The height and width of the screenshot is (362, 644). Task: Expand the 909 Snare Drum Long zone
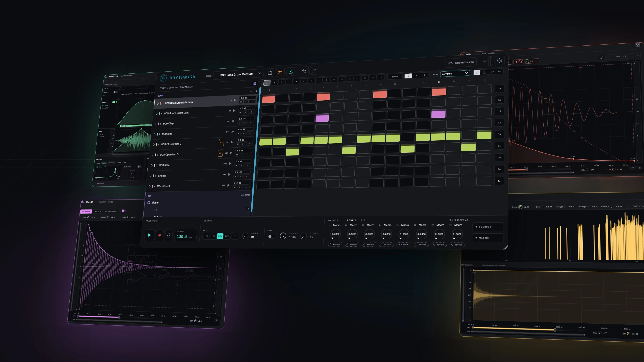click(157, 114)
